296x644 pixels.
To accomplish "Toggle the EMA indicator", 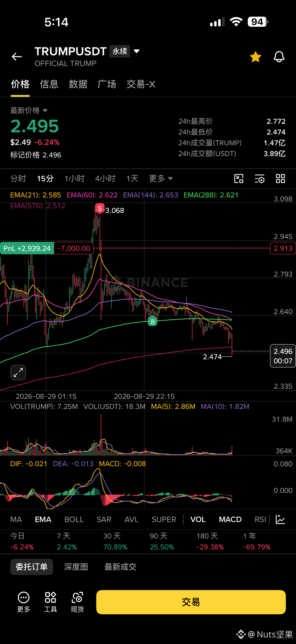I will (43, 519).
